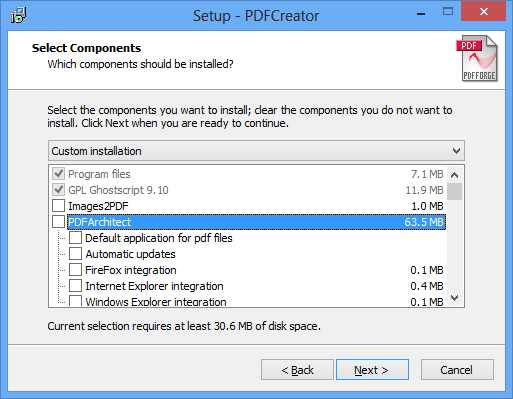Click the component list scroll-down arrow
The height and width of the screenshot is (399, 513).
tap(454, 297)
